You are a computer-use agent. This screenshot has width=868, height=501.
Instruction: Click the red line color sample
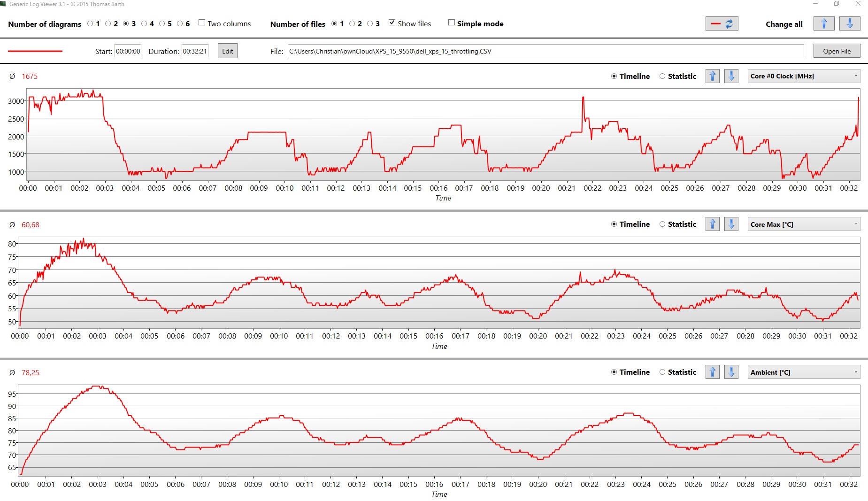tap(35, 51)
